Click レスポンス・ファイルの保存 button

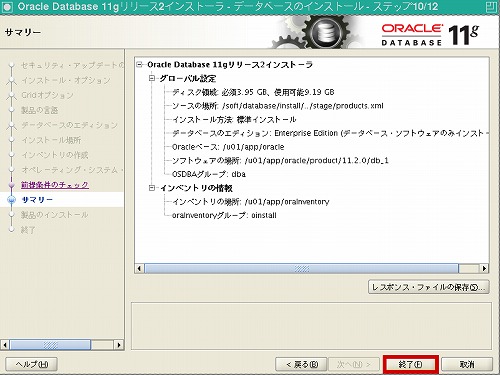point(429,287)
